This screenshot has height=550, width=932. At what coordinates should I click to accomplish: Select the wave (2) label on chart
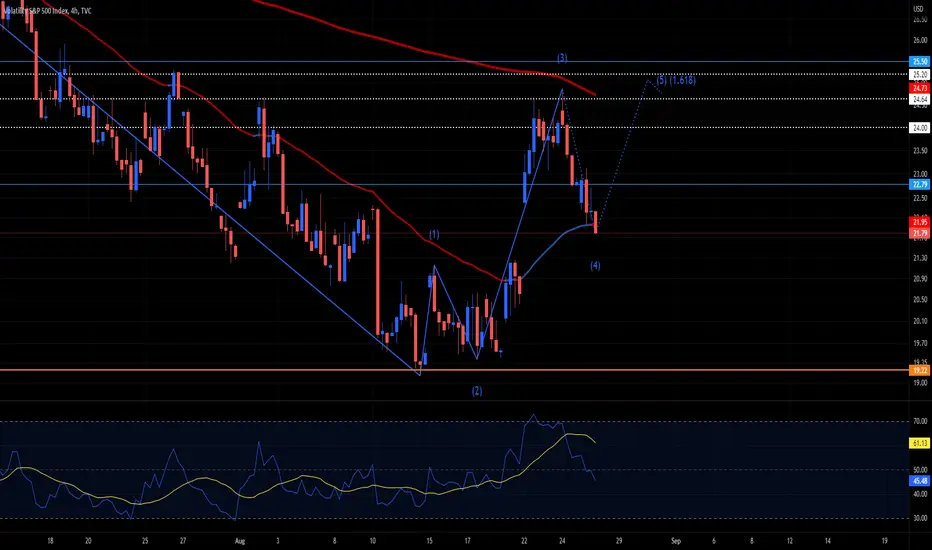(477, 391)
